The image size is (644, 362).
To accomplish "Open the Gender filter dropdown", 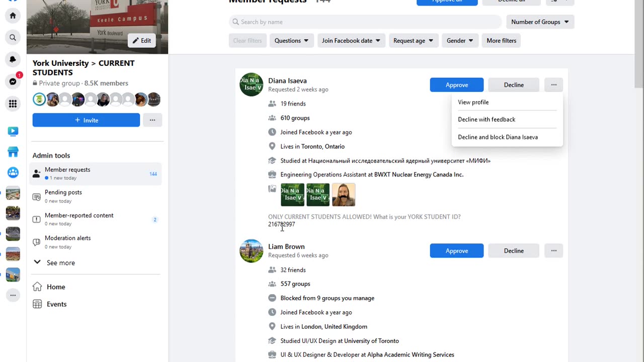I will pos(460,41).
